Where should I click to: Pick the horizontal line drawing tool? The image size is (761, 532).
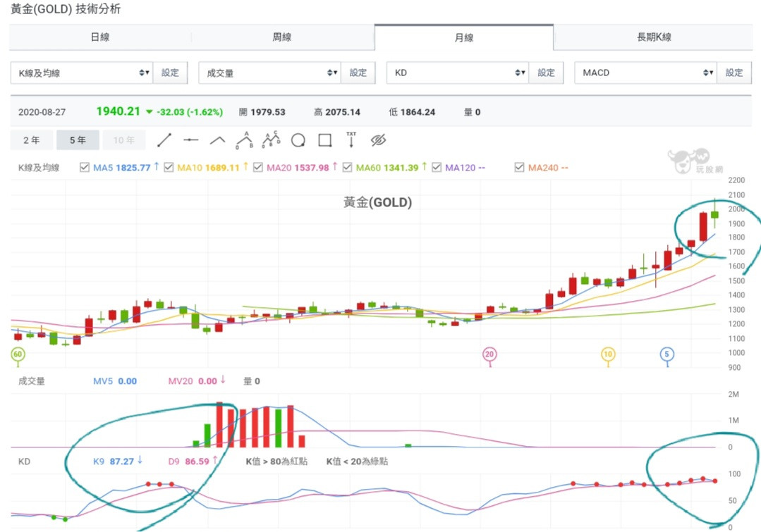pos(191,140)
